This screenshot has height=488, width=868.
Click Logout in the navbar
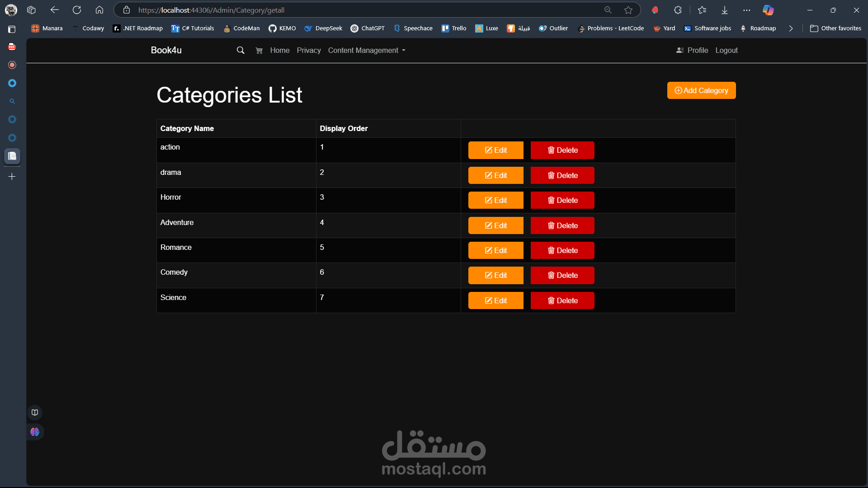tap(726, 50)
